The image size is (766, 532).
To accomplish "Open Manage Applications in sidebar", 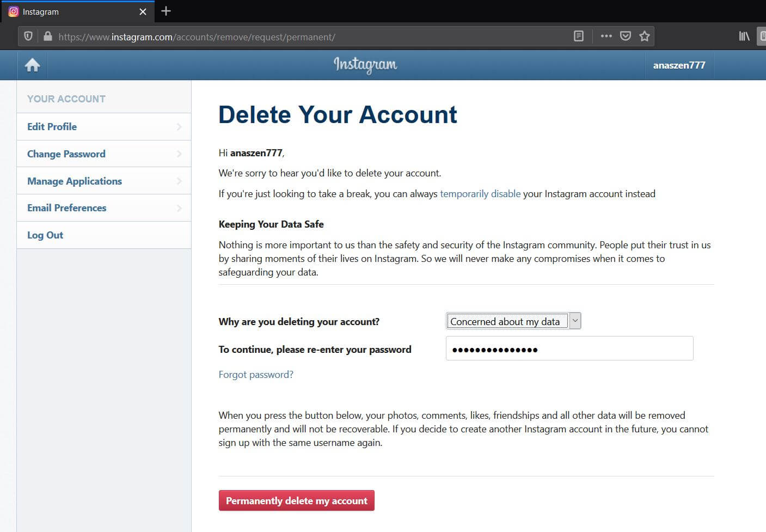I will (104, 181).
